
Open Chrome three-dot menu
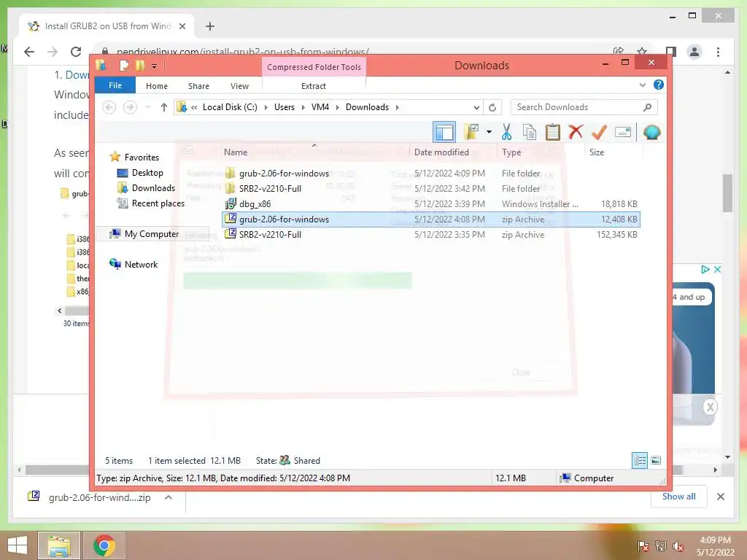click(x=718, y=52)
